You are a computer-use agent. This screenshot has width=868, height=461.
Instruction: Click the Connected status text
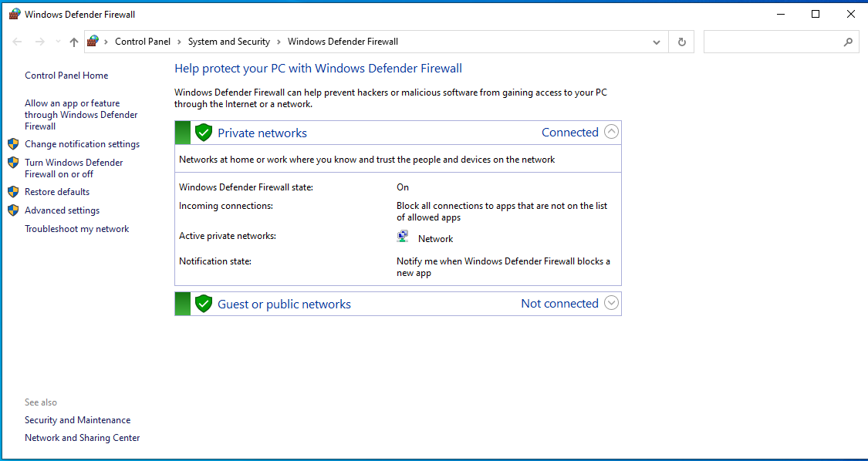(569, 133)
